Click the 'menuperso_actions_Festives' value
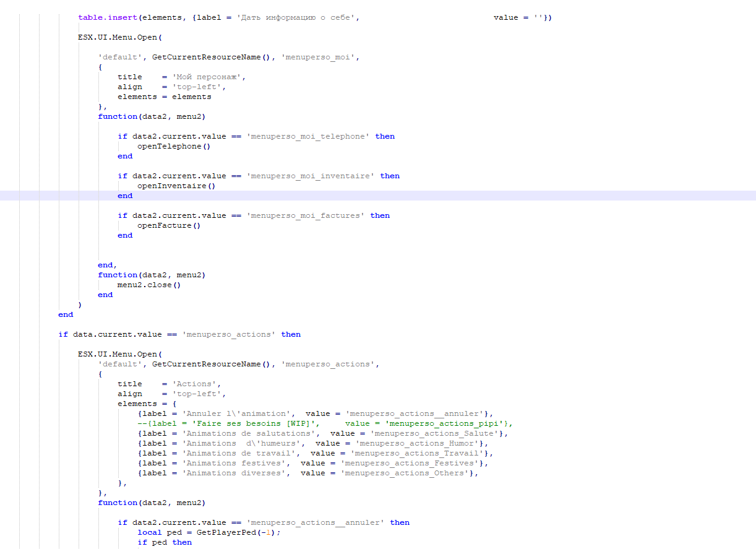The width and height of the screenshot is (756, 549). (x=410, y=463)
